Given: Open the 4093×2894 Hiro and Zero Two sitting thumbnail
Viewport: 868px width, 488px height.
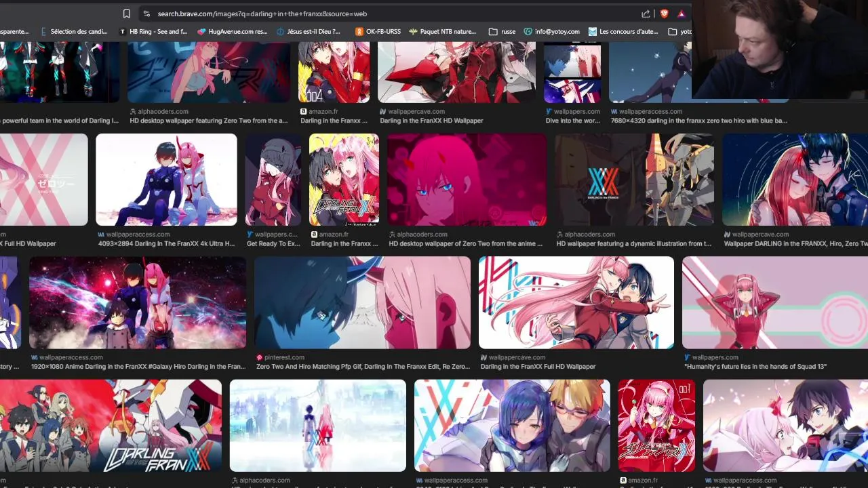Looking at the screenshot, I should [x=166, y=180].
